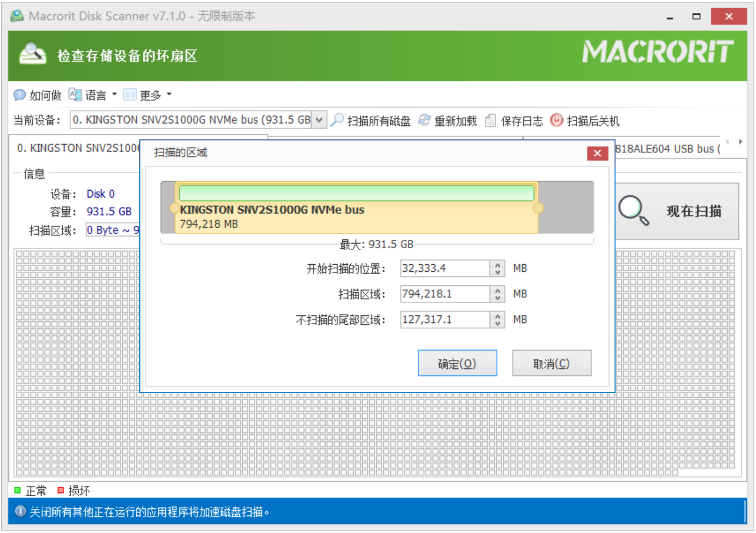Click 扫描所有磁盘 magnifier icon
This screenshot has width=756, height=533.
(x=337, y=121)
